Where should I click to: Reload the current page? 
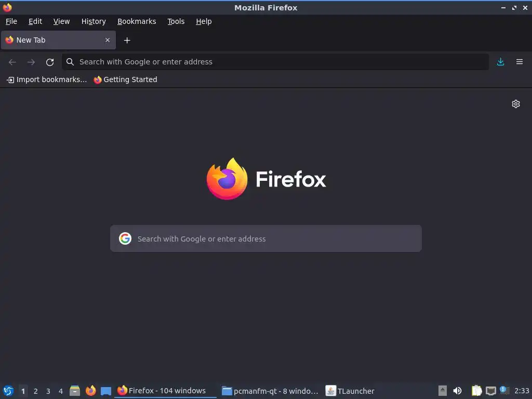[x=50, y=62]
